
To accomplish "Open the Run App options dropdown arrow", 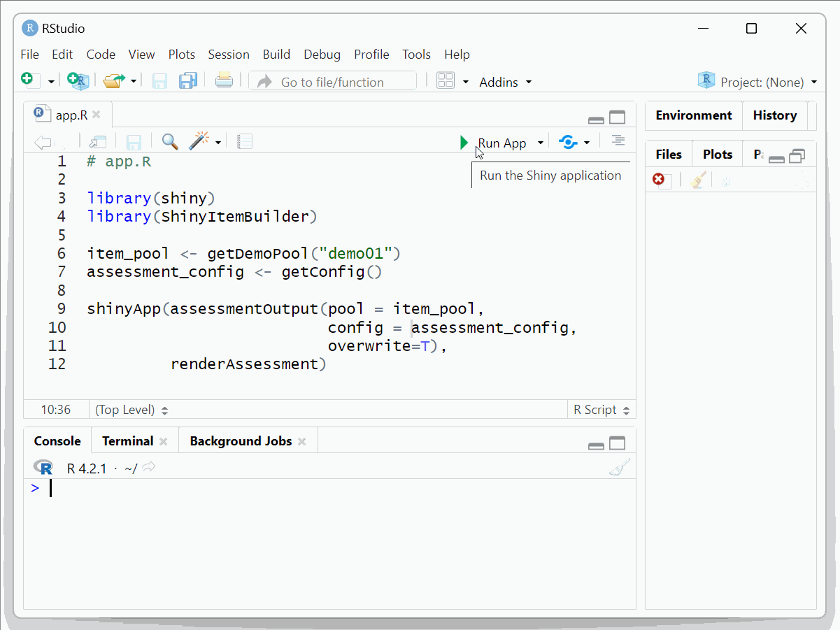I will 540,143.
